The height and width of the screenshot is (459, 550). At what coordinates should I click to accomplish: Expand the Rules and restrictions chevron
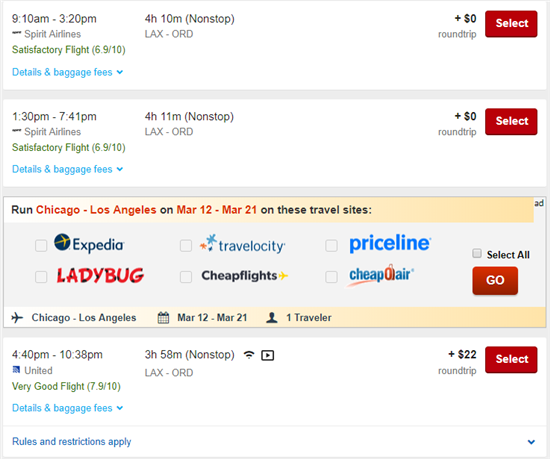531,442
